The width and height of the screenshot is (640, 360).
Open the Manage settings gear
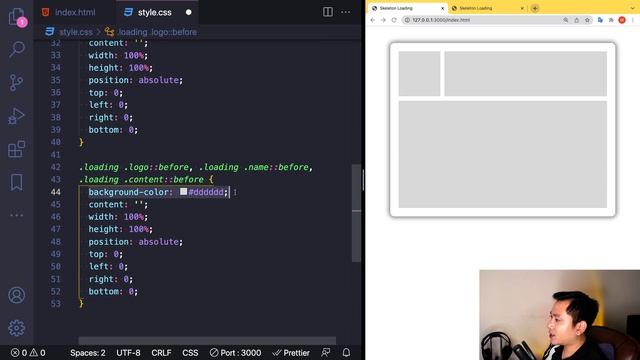(x=16, y=328)
